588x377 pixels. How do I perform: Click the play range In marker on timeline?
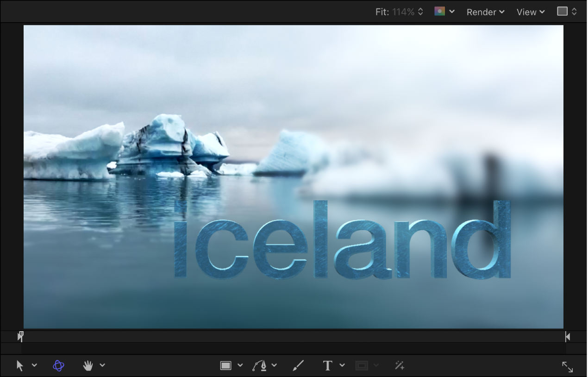(20, 336)
